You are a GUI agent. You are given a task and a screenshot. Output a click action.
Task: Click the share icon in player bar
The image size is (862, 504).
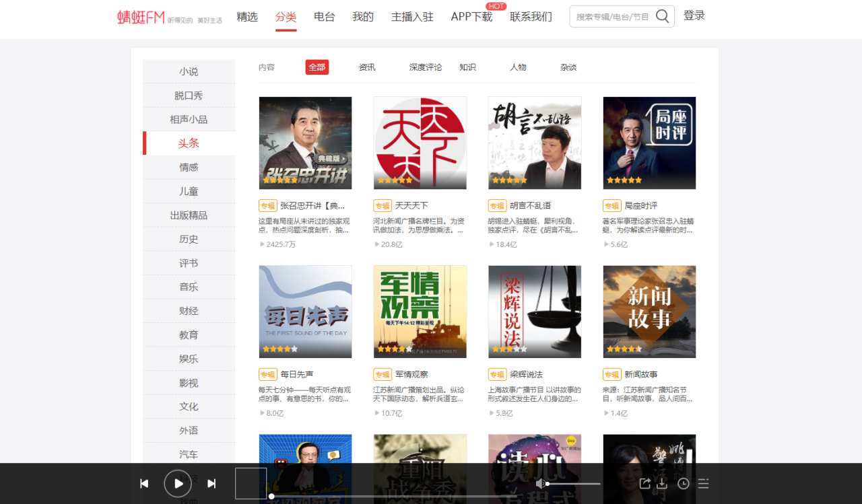[644, 483]
